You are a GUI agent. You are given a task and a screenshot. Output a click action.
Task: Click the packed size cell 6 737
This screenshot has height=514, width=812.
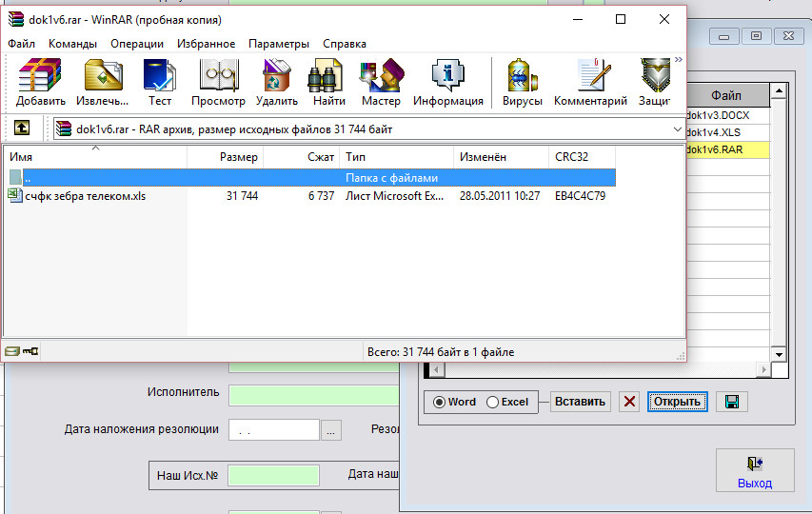(x=321, y=196)
